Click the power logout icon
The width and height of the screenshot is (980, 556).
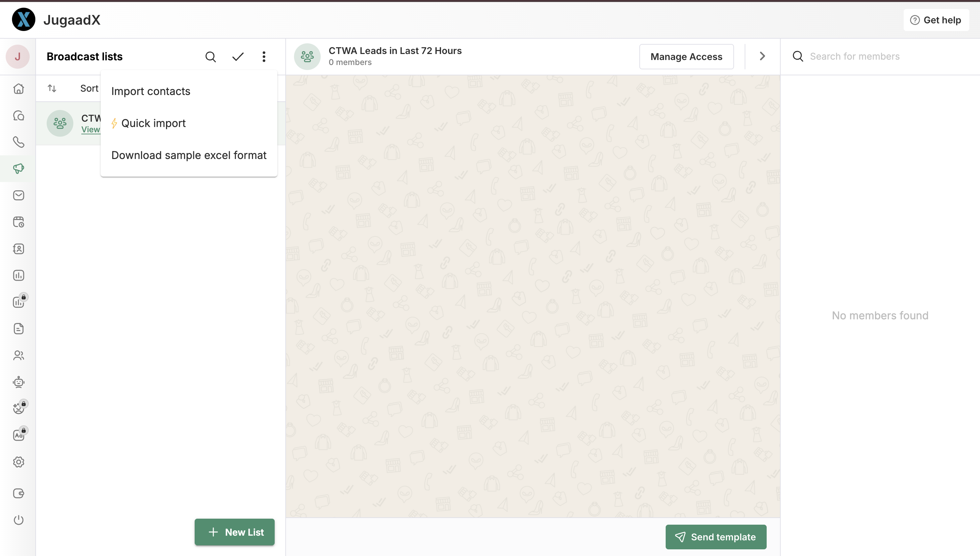pos(18,520)
